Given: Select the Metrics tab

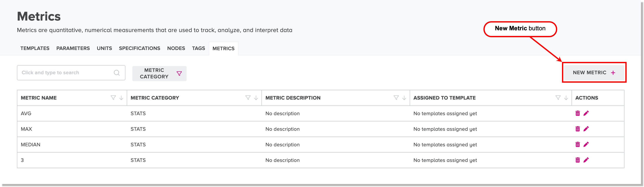Looking at the screenshot, I should (x=223, y=49).
